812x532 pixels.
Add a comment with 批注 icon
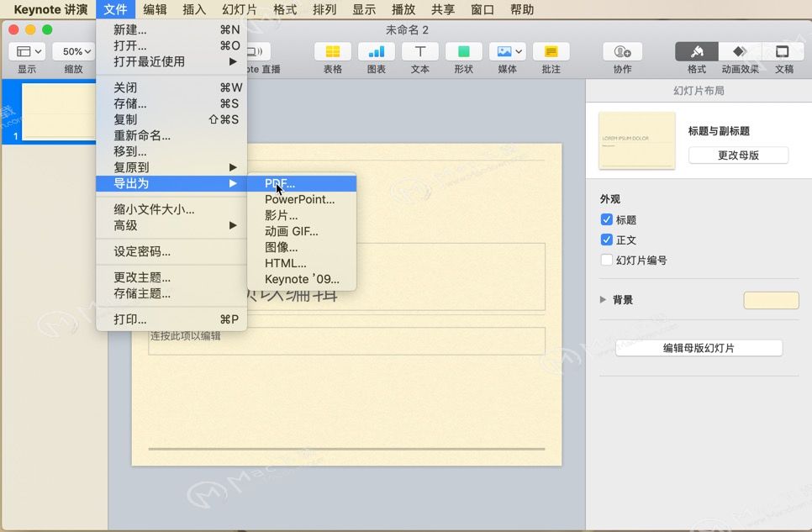tap(551, 51)
